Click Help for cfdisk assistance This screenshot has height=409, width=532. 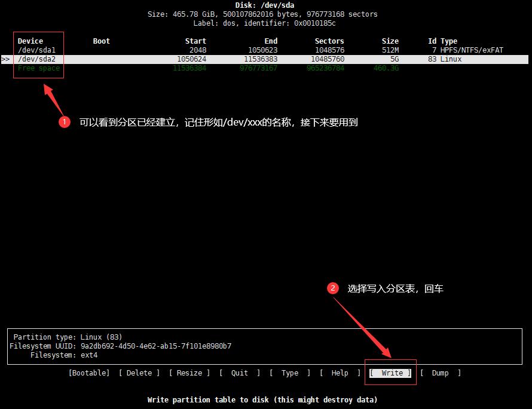(x=340, y=373)
